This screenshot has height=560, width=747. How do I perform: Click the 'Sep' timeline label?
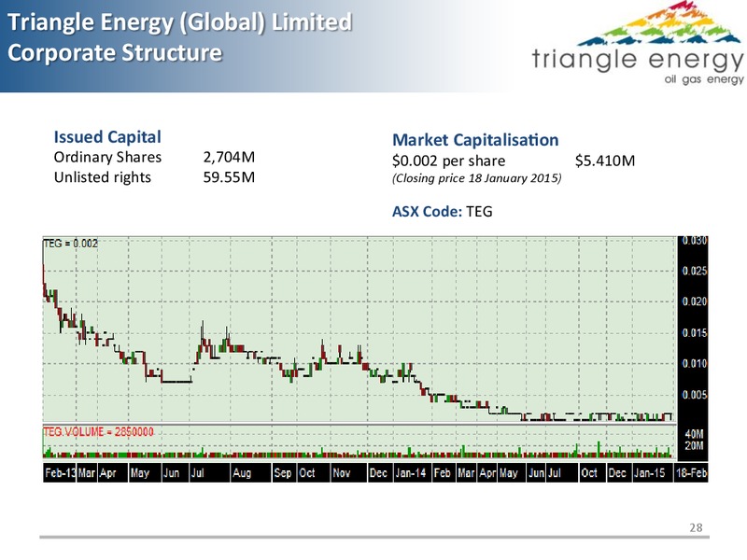(283, 473)
